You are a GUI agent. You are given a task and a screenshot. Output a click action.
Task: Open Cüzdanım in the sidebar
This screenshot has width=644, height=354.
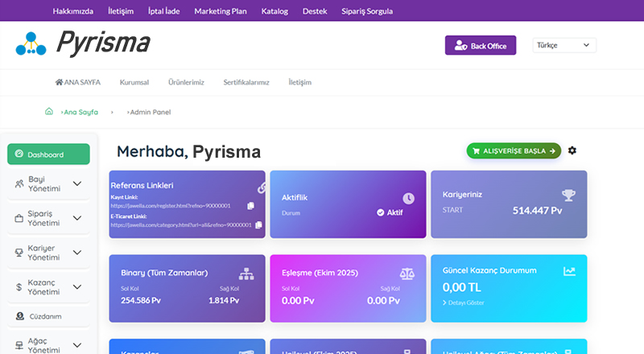point(44,316)
